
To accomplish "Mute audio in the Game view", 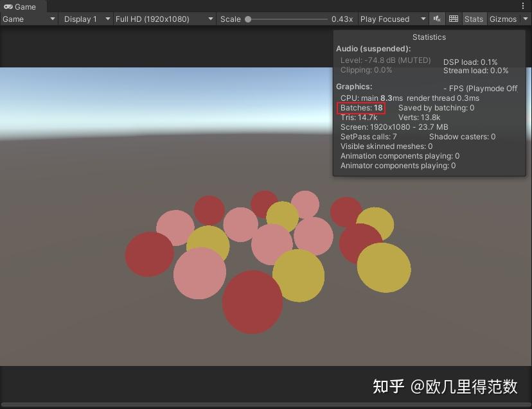I will pyautogui.click(x=437, y=19).
